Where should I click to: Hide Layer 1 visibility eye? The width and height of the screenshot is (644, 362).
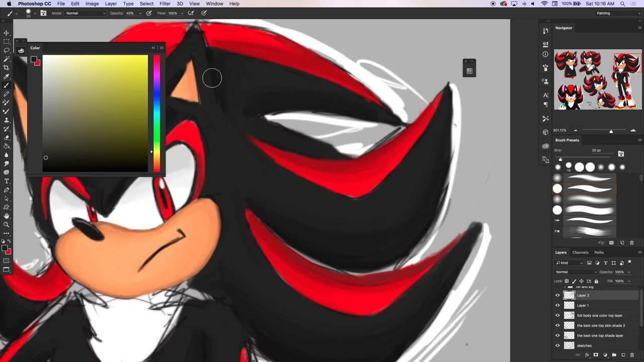click(557, 306)
